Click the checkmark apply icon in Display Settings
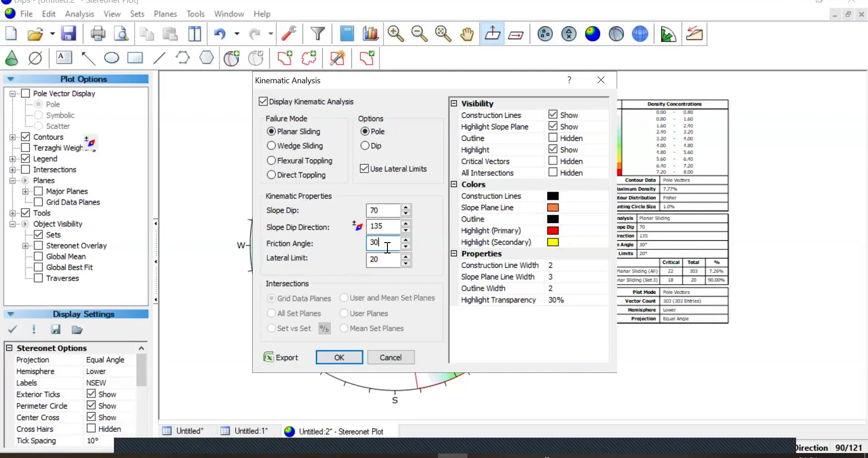The image size is (868, 458). click(x=12, y=329)
